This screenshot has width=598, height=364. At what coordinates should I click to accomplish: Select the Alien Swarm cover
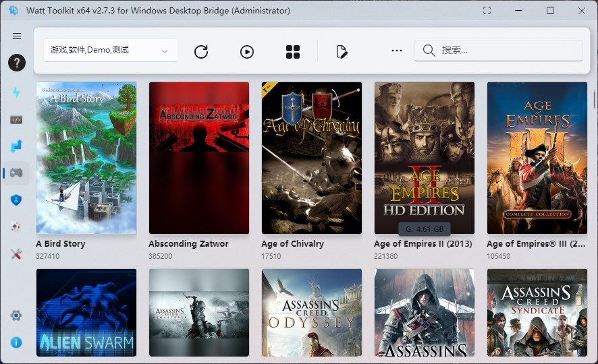pyautogui.click(x=86, y=313)
